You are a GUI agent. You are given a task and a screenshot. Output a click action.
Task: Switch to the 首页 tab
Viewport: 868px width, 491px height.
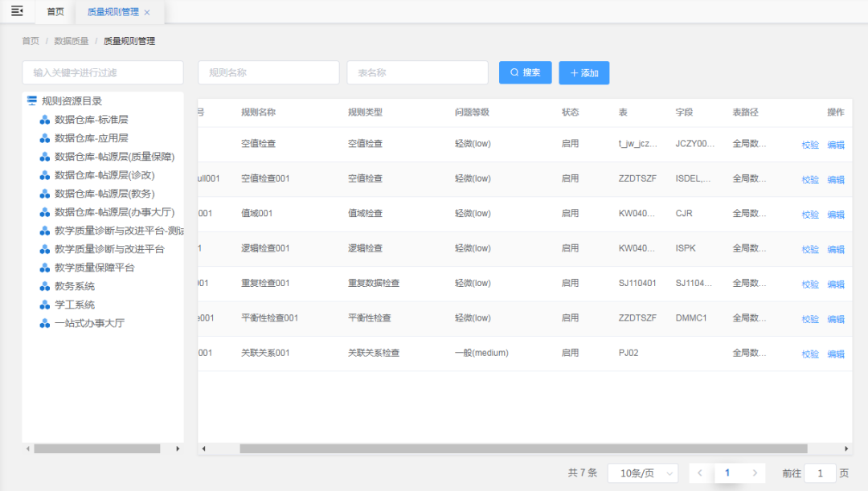point(55,12)
